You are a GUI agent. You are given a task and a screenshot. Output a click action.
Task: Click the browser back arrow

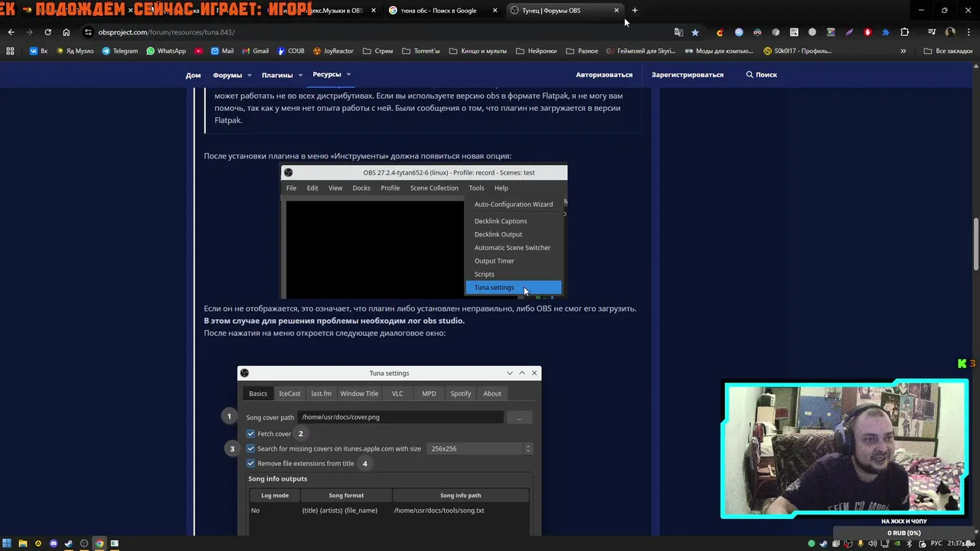[11, 32]
